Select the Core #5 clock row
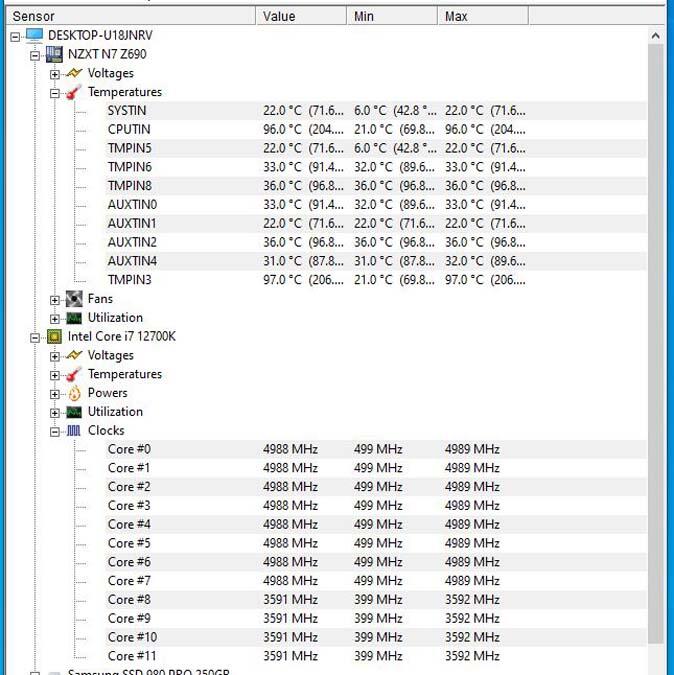The width and height of the screenshot is (674, 675). (376, 543)
